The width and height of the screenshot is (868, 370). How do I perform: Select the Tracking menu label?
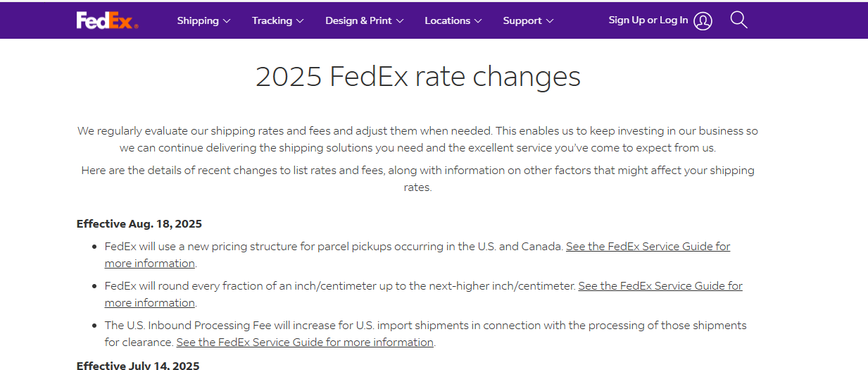click(x=272, y=20)
